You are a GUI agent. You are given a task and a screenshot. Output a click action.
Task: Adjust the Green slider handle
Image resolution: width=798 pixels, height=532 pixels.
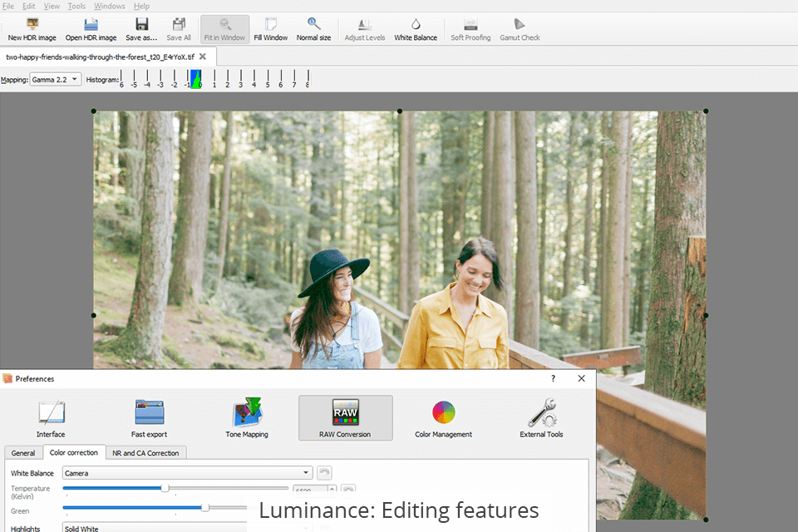click(205, 508)
